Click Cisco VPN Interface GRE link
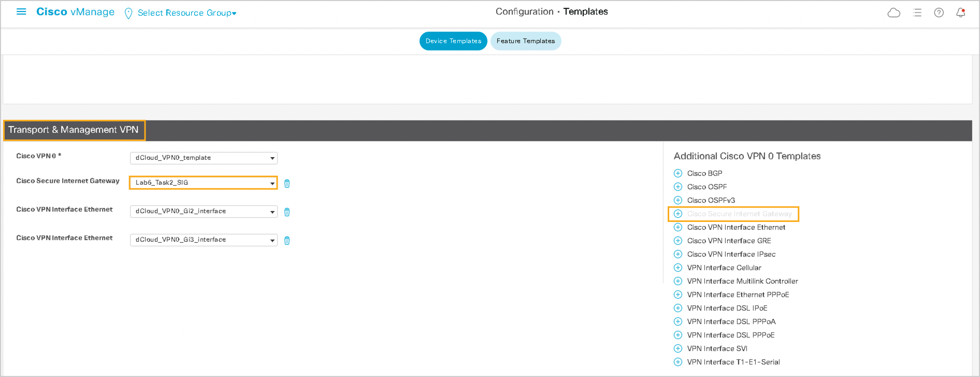Screen dimensions: 980x377 click(x=729, y=241)
